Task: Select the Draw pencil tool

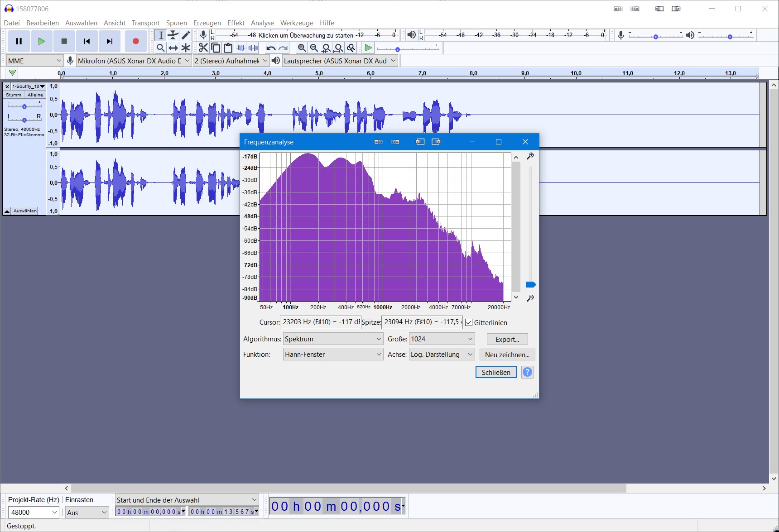Action: [x=186, y=35]
